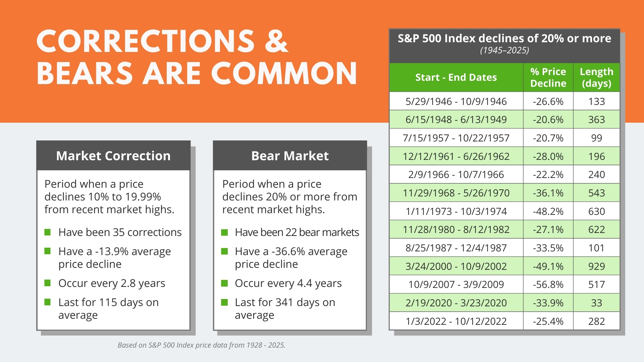Click the "Length (days)" column header

(596, 77)
